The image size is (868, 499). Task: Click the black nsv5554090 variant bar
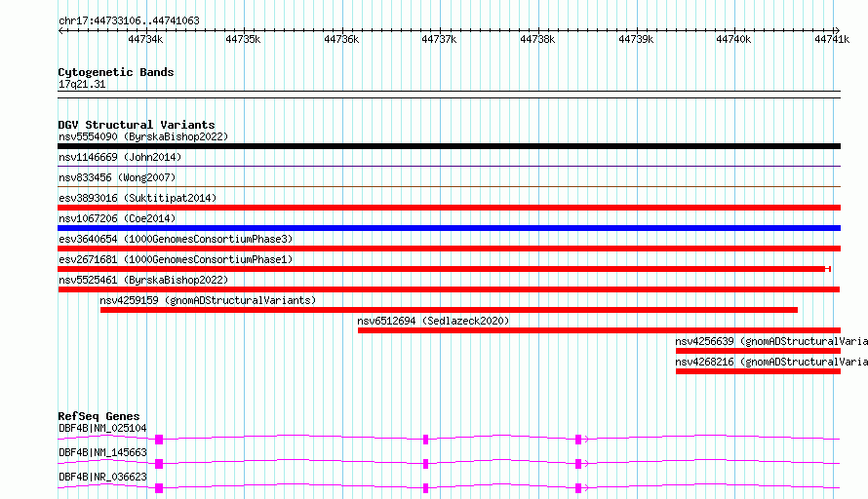[449, 146]
